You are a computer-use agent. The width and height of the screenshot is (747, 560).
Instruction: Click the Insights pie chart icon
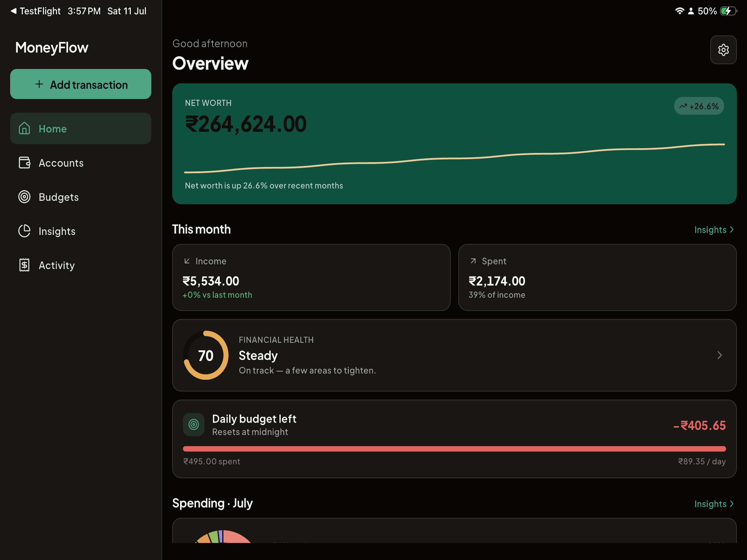pyautogui.click(x=24, y=231)
